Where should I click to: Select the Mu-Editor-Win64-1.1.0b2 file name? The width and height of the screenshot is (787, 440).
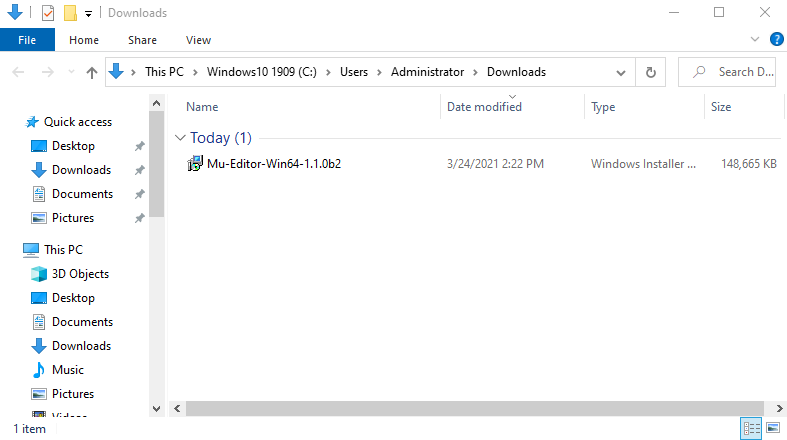coord(274,164)
